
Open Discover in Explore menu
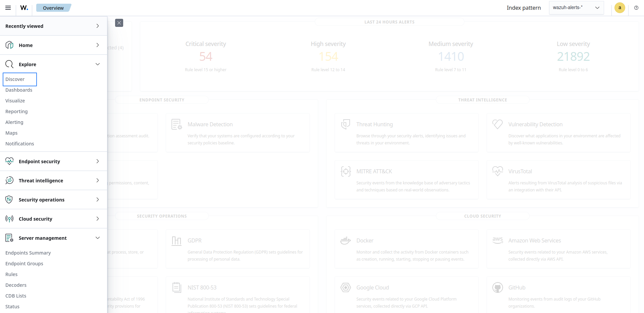(x=15, y=79)
